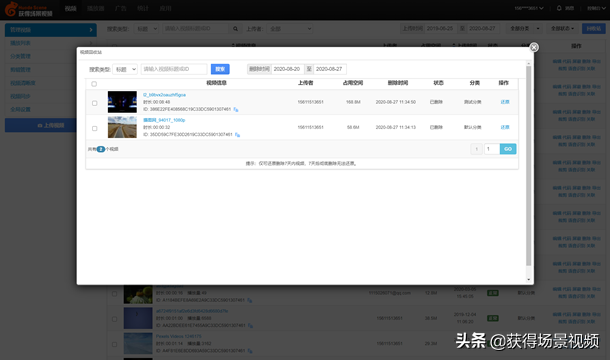Screen dimensions: 610x360
Task: Switch to the 应用 top navigation tab
Action: click(x=165, y=9)
